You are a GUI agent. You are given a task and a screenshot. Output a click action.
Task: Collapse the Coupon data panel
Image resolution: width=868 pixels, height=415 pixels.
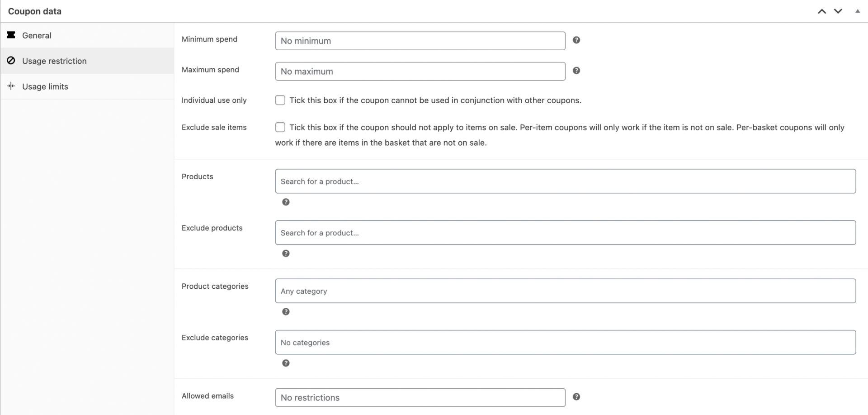point(858,11)
